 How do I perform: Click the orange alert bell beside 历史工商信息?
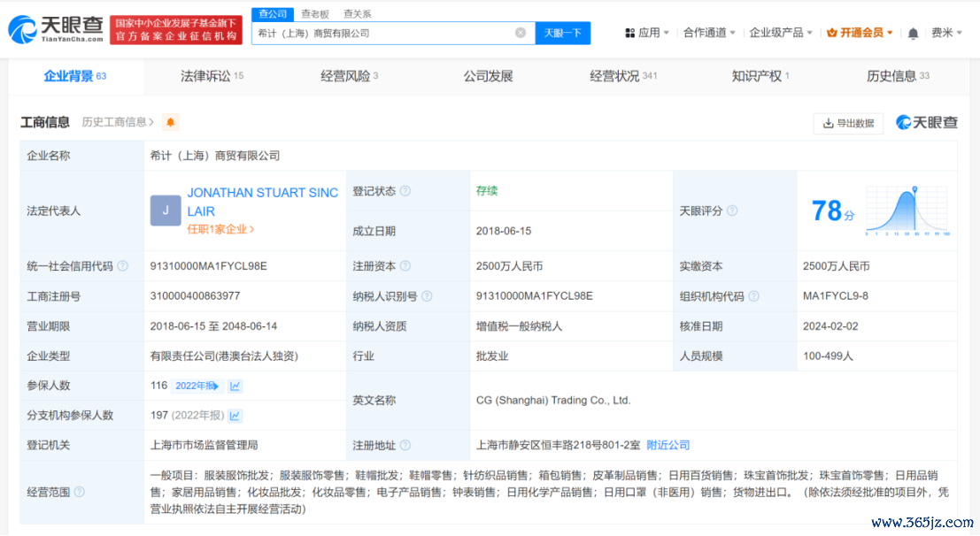click(x=170, y=122)
